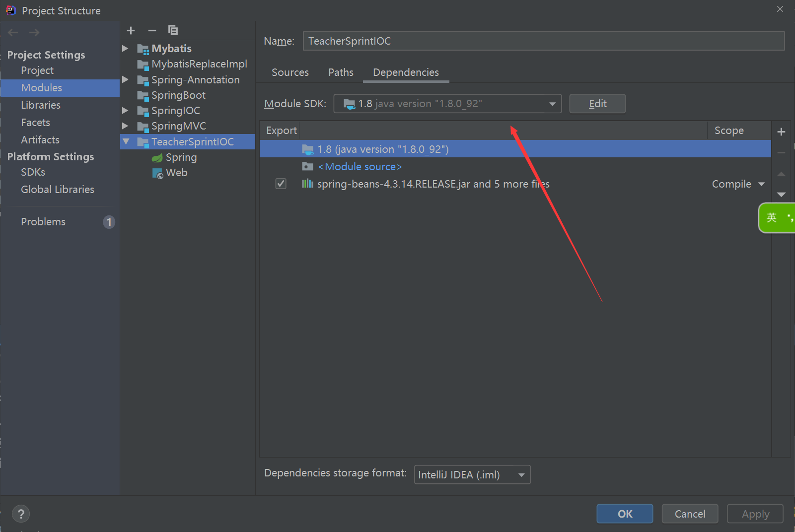
Task: Click the back navigation arrow
Action: (x=13, y=33)
